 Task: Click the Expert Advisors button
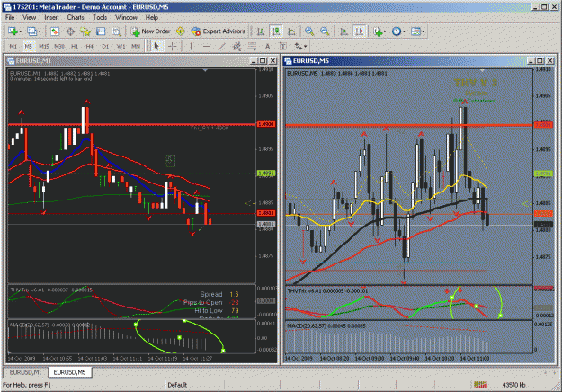[x=219, y=31]
